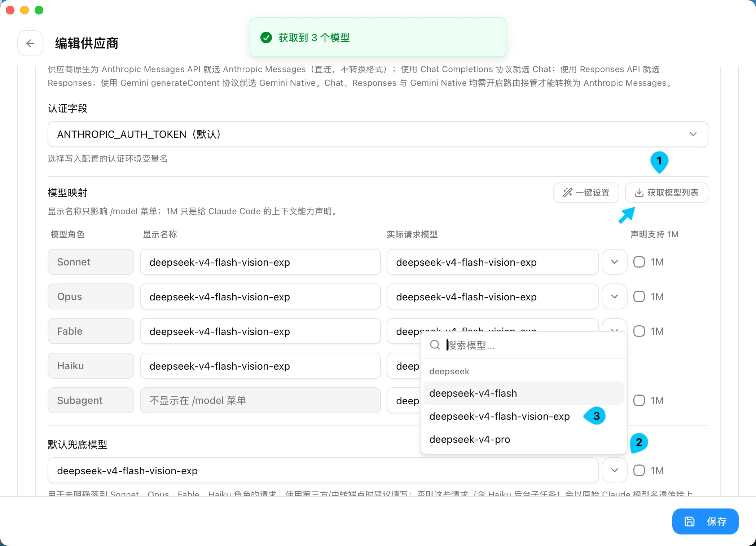Click the 获取模型列表 button
Image resolution: width=756 pixels, height=546 pixels.
pos(666,193)
